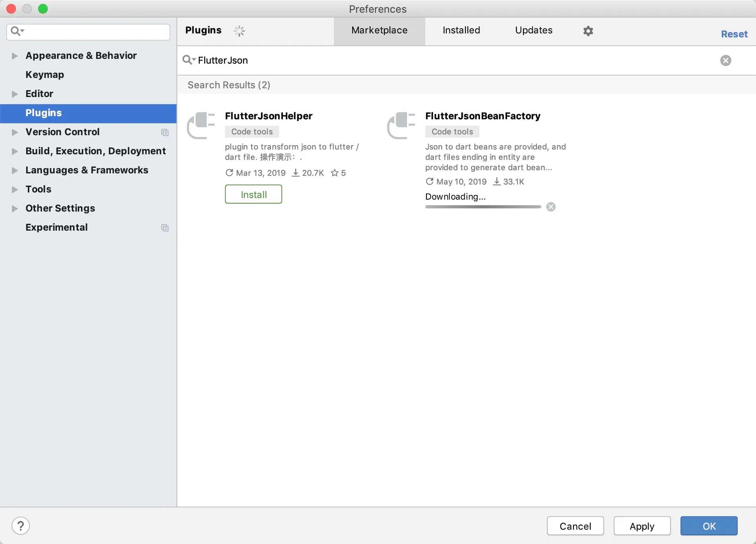The width and height of the screenshot is (756, 544).
Task: Focus the settings search field
Action: (88, 32)
